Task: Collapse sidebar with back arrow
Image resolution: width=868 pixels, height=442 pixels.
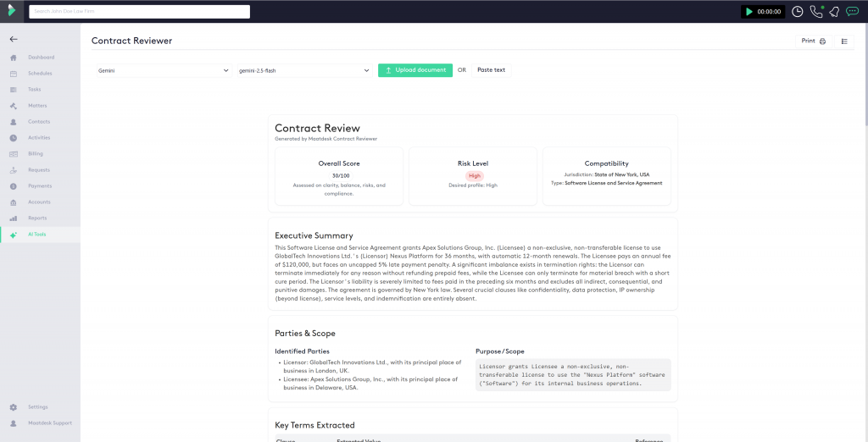Action: click(14, 39)
